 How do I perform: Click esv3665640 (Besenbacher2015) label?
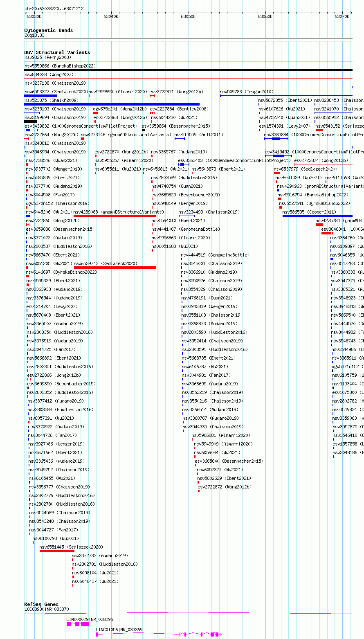[229, 461]
